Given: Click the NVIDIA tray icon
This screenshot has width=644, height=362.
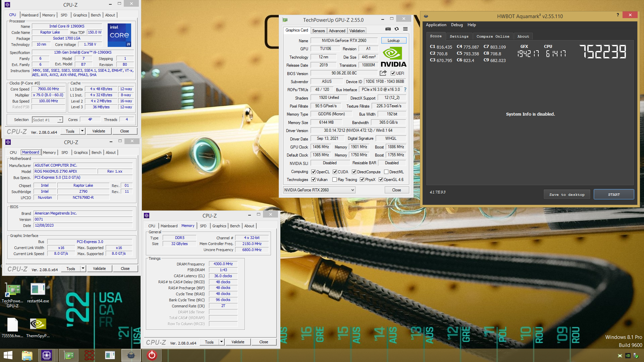Looking at the screenshot, I should pos(628,356).
